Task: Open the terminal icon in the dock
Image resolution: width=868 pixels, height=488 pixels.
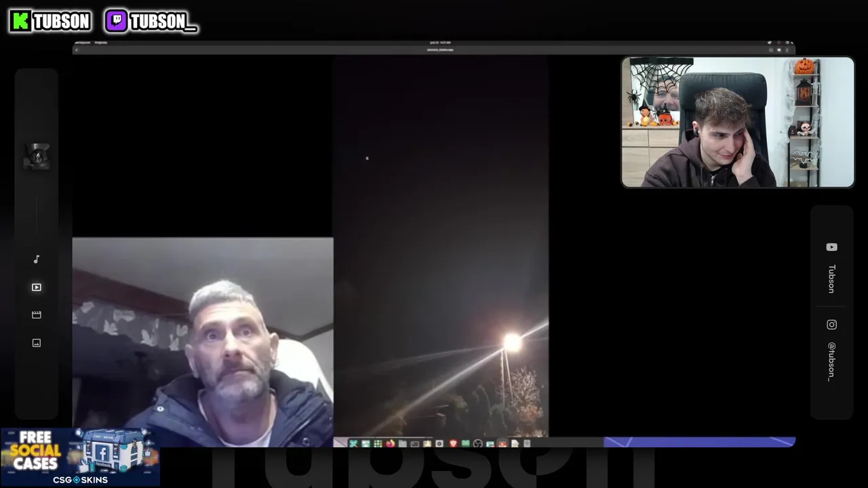Action: click(415, 444)
